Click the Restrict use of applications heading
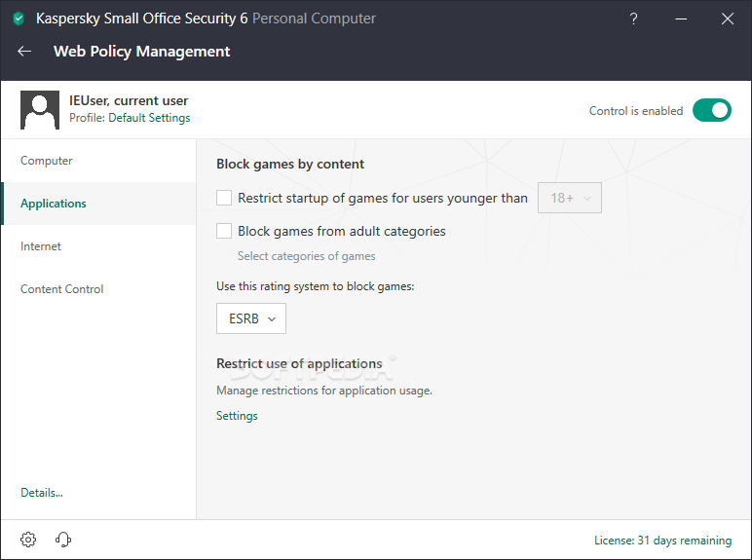Viewport: 752px width, 560px height. (299, 363)
